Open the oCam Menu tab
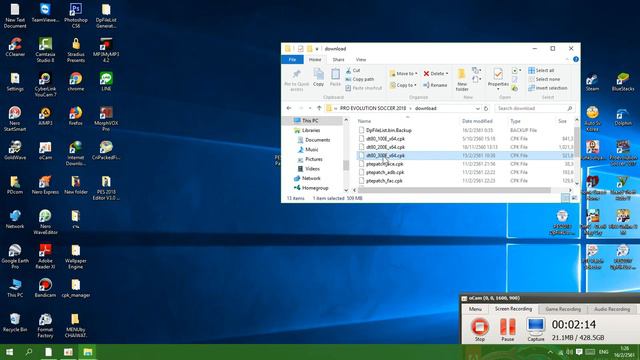The width and height of the screenshot is (640, 360). click(x=475, y=309)
